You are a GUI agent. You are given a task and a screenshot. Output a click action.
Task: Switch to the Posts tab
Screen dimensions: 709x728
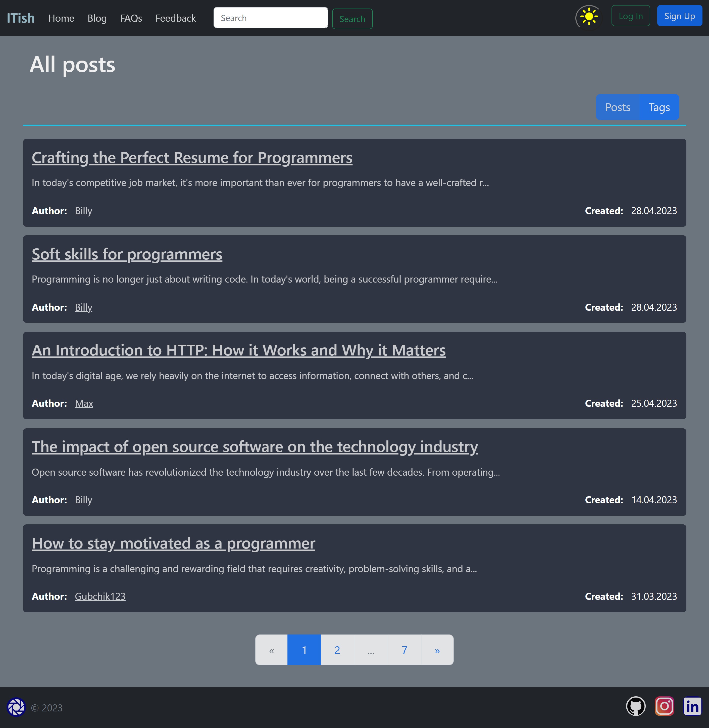(x=617, y=107)
